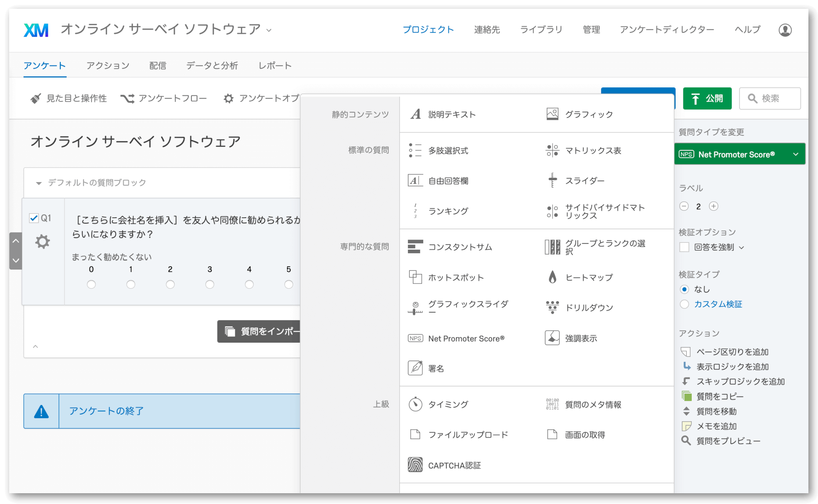Choose the グラフィックスライダー icon
This screenshot has height=504, width=818.
(x=415, y=308)
